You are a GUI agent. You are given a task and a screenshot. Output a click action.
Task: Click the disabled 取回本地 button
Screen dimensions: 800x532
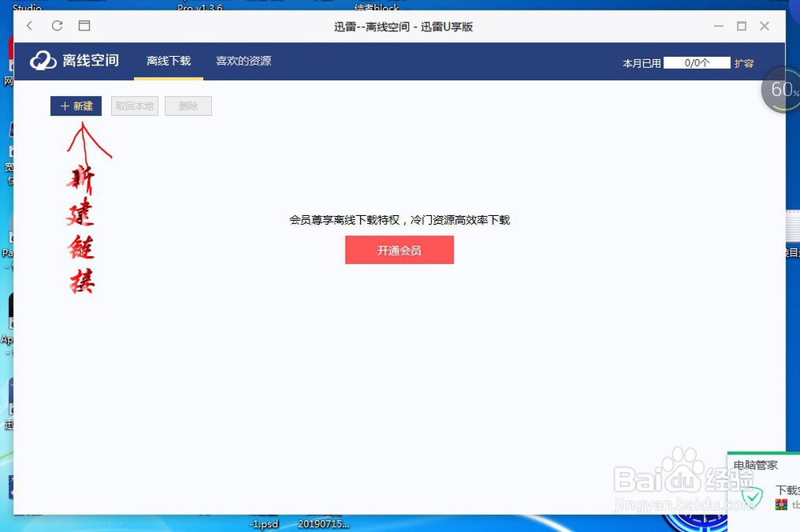134,106
